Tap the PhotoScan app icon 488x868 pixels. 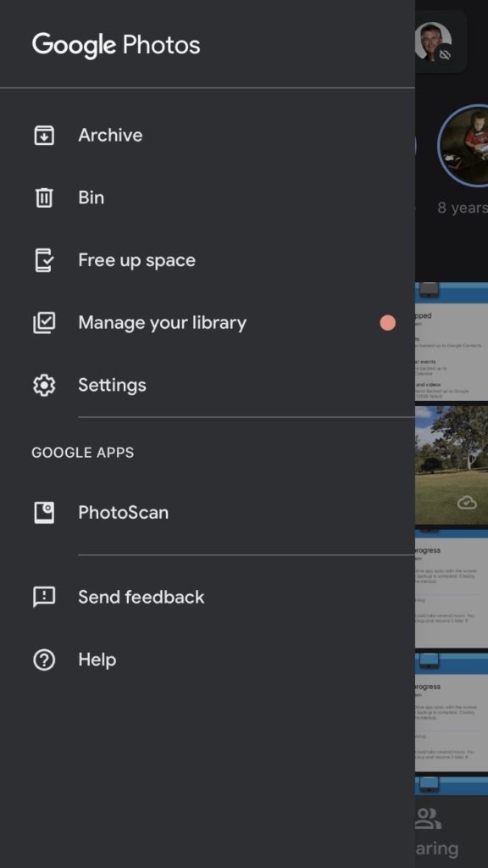click(44, 513)
